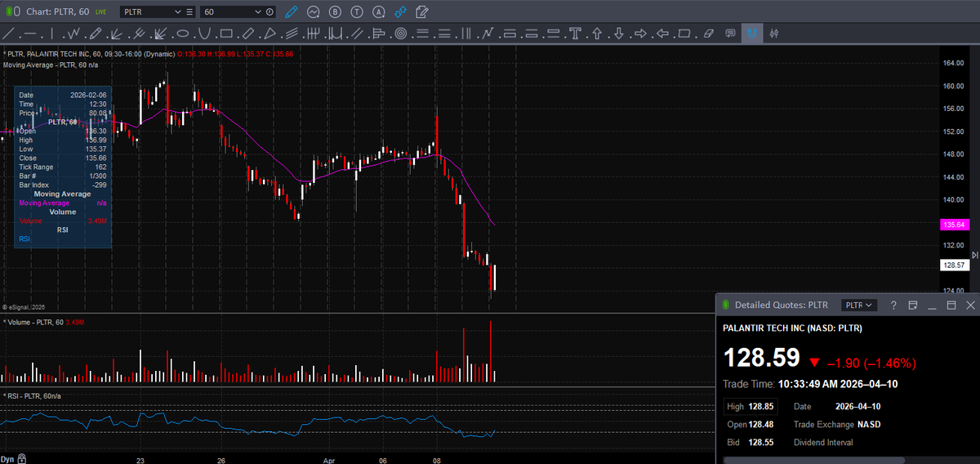Click the circled B icon

pos(336,12)
